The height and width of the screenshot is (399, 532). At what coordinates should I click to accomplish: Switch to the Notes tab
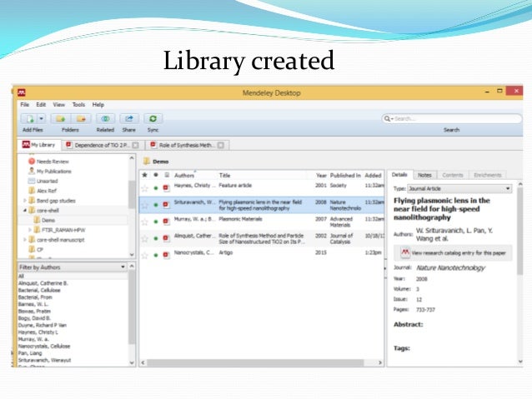point(424,175)
